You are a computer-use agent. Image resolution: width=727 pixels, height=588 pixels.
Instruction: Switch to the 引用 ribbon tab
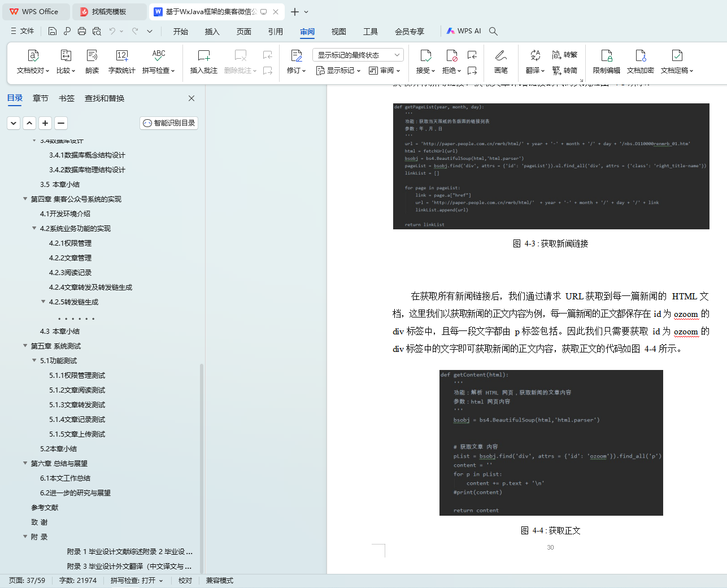pyautogui.click(x=276, y=31)
